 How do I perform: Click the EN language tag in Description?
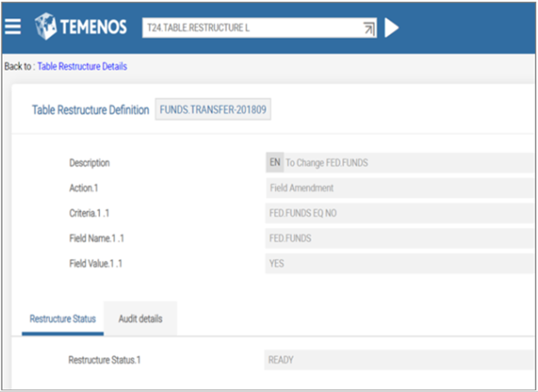click(x=274, y=163)
